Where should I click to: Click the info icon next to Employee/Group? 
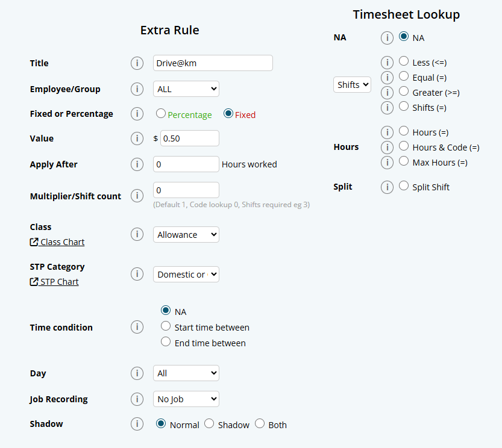coord(137,89)
